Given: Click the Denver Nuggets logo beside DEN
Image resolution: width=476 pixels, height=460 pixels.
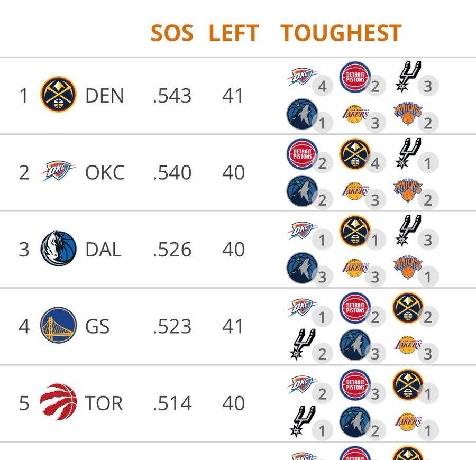Looking at the screenshot, I should click(59, 95).
